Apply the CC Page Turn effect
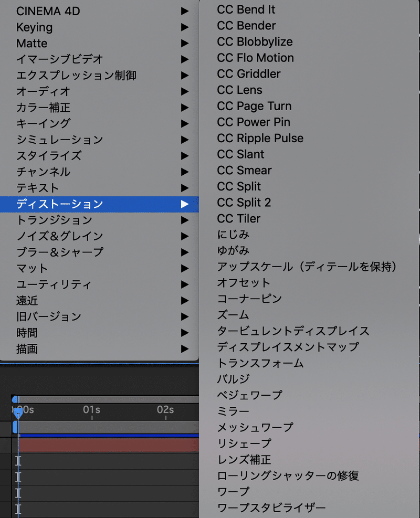This screenshot has width=420, height=518. [x=309, y=106]
